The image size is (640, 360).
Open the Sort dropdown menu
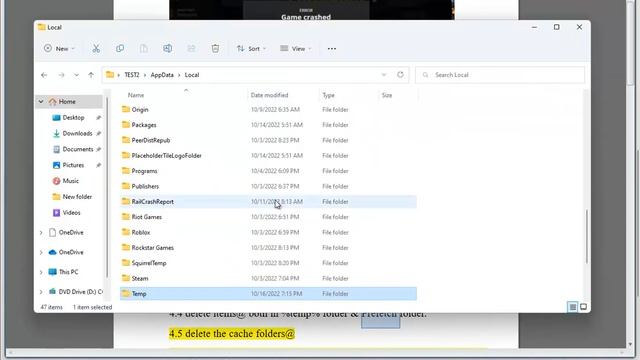click(x=251, y=49)
